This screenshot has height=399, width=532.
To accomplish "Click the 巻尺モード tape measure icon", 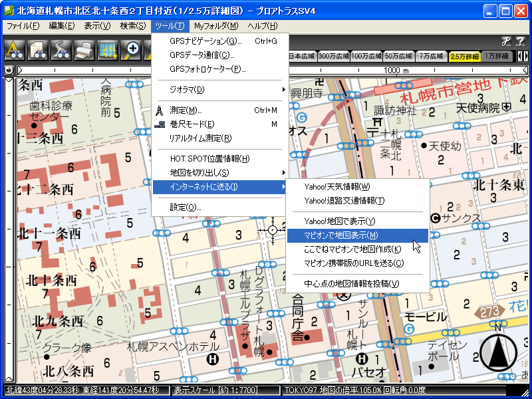I will point(160,124).
